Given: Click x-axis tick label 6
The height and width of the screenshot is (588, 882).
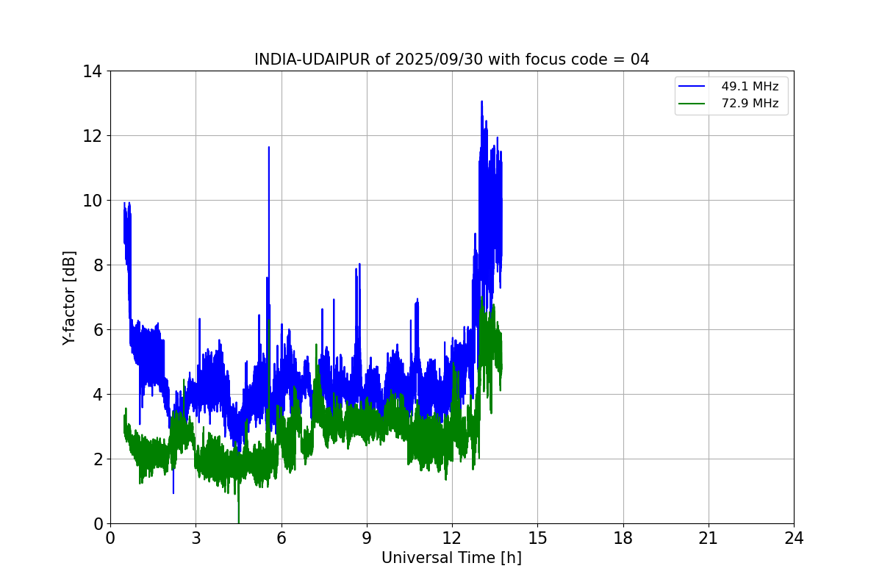Looking at the screenshot, I should [x=281, y=538].
